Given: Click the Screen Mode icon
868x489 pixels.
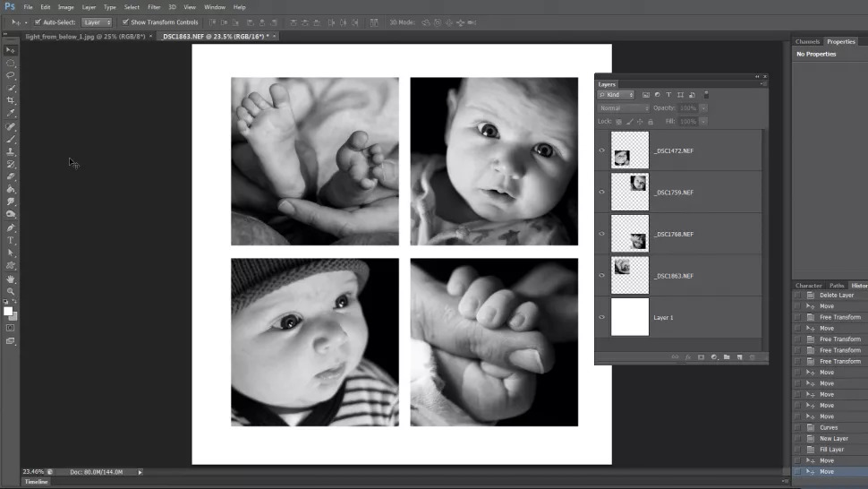Looking at the screenshot, I should click(x=11, y=341).
